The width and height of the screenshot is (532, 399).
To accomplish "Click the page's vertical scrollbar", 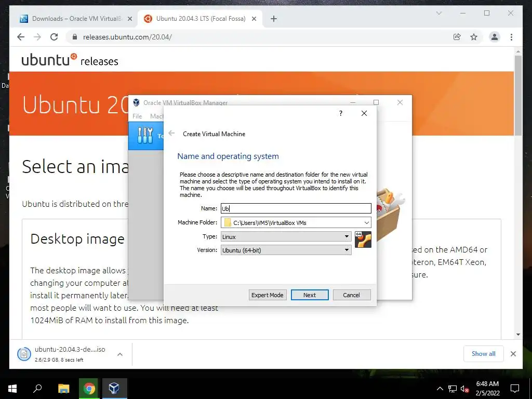I will (x=518, y=95).
